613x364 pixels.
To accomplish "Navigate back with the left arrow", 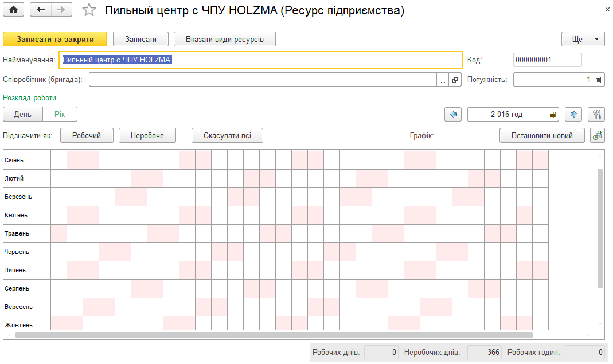I will [x=40, y=10].
